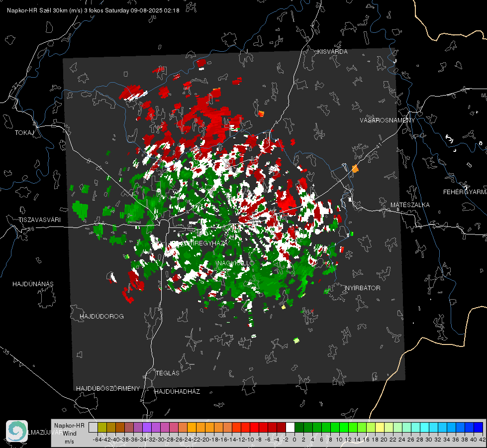Click the TOKAJ town label
The image size is (487, 448).
(24, 133)
